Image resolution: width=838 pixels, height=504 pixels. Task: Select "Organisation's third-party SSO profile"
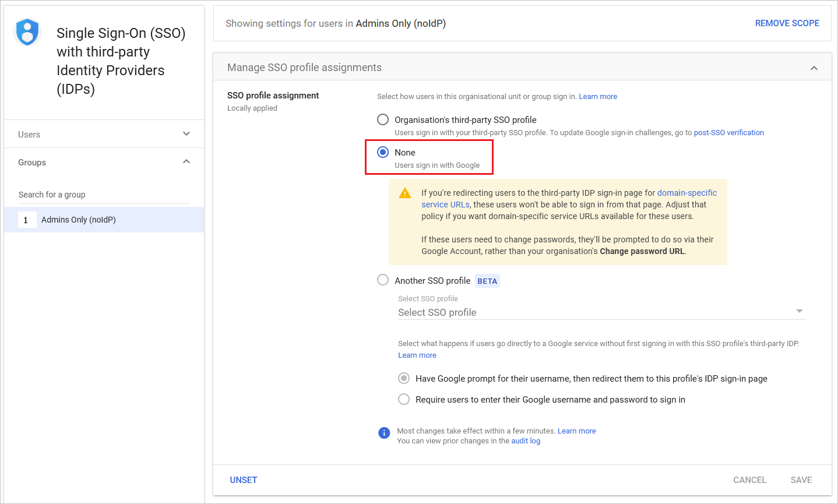pyautogui.click(x=383, y=119)
